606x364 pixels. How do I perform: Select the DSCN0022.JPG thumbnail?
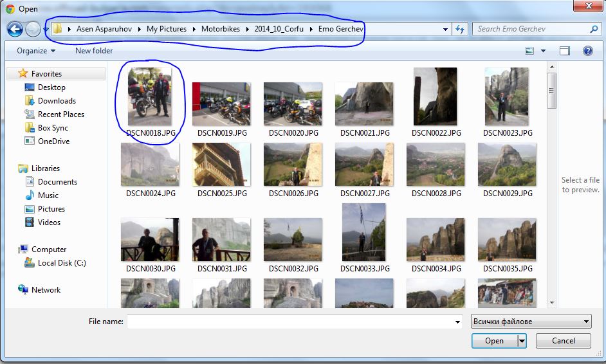pyautogui.click(x=435, y=96)
